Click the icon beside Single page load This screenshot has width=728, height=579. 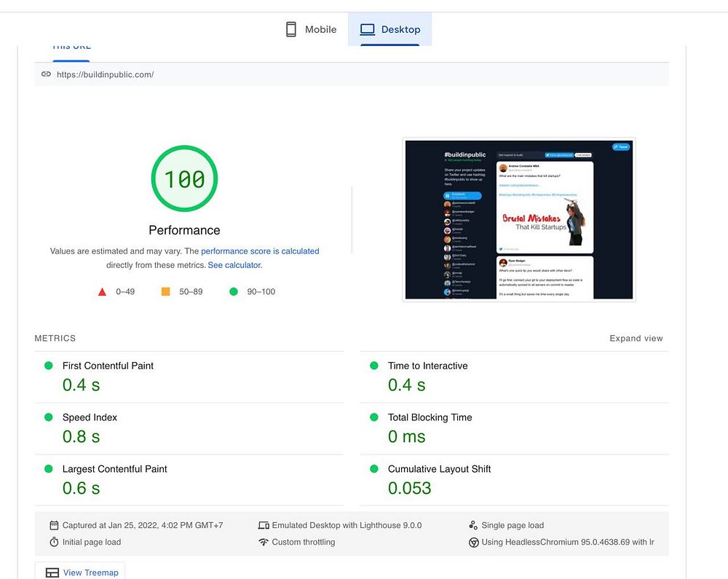click(x=473, y=525)
